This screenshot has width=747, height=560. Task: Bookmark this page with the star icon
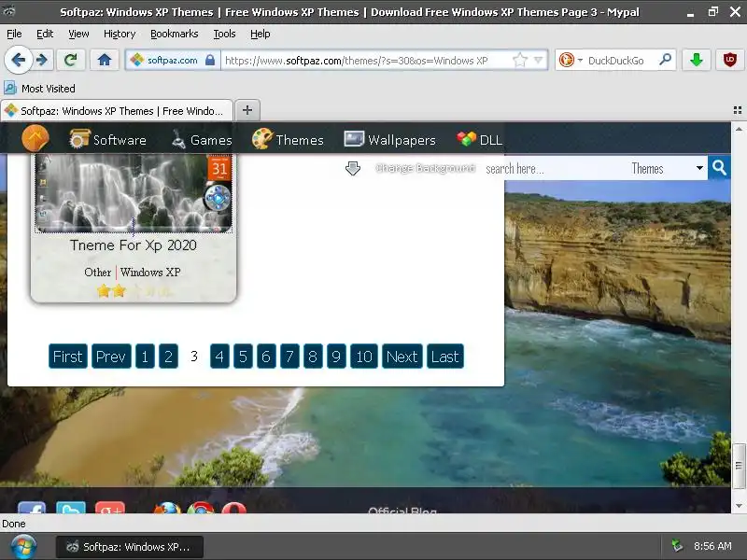click(520, 60)
